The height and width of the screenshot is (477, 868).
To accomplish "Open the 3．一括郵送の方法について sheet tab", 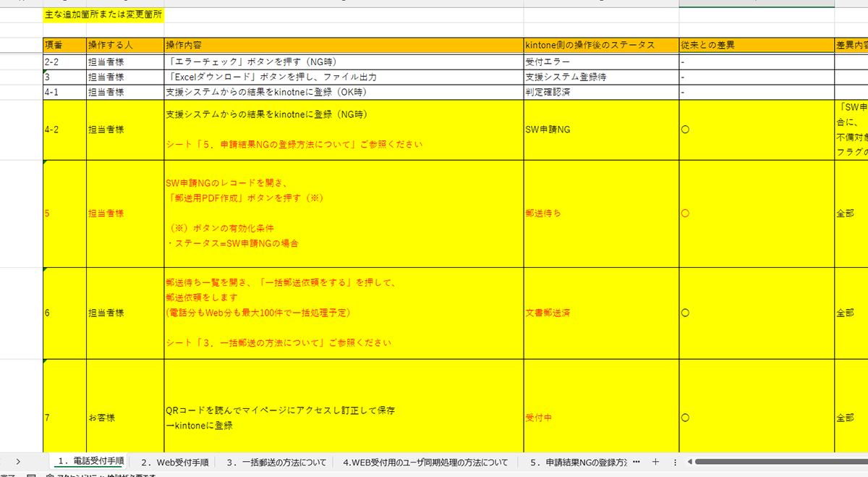I will click(x=276, y=461).
